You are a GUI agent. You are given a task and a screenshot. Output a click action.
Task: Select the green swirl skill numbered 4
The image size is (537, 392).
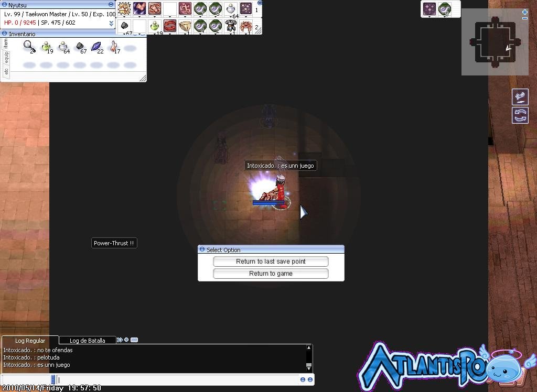click(200, 26)
